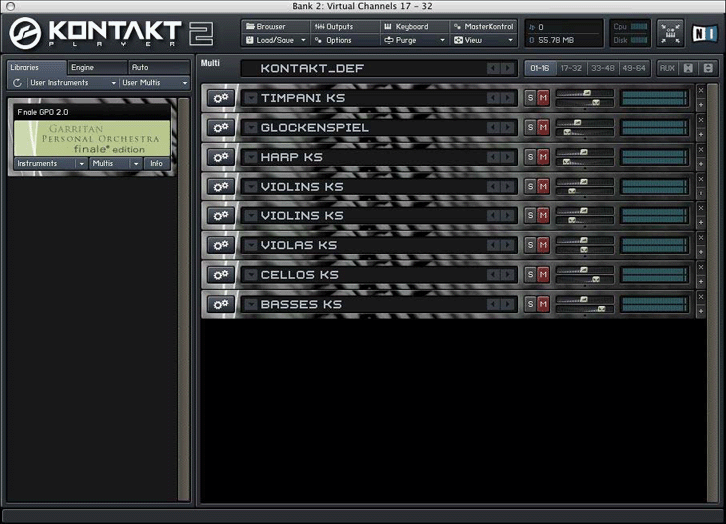Select the next HARP KS preset arrow
726x524 pixels.
[x=508, y=157]
